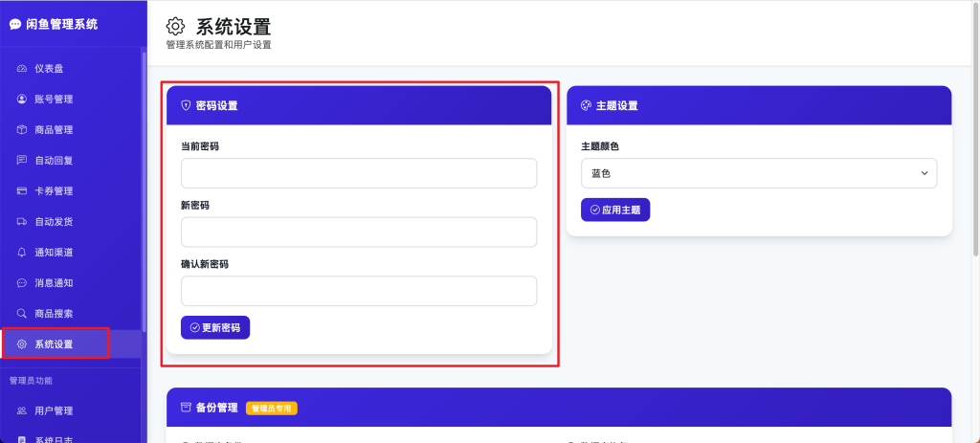Screen dimensions: 980x443
Task: Open 消息通知 menu item
Action: tap(54, 283)
